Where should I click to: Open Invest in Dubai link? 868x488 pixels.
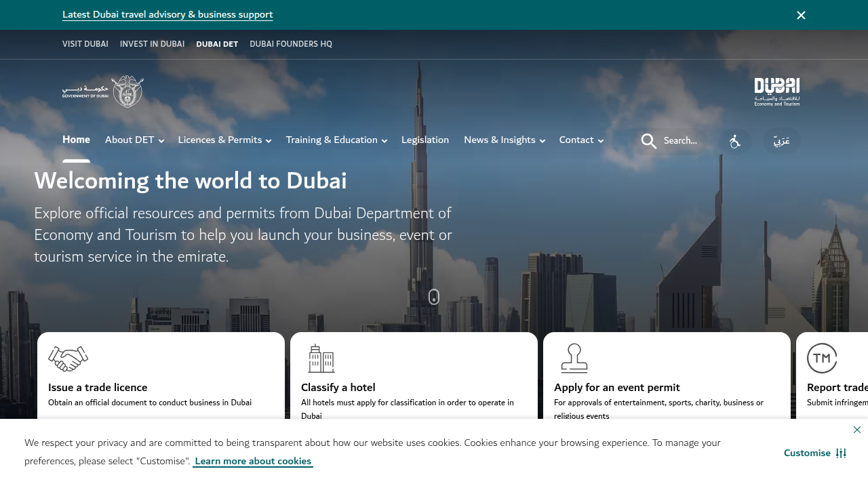point(152,44)
